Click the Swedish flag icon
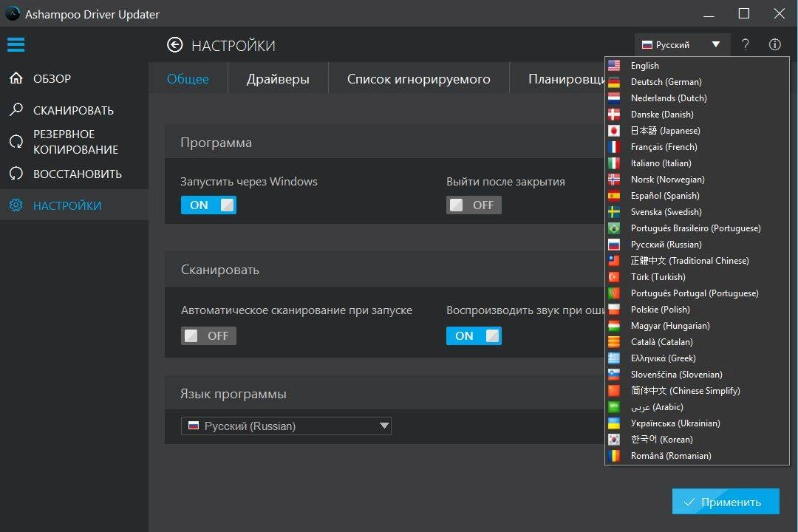 click(x=614, y=212)
